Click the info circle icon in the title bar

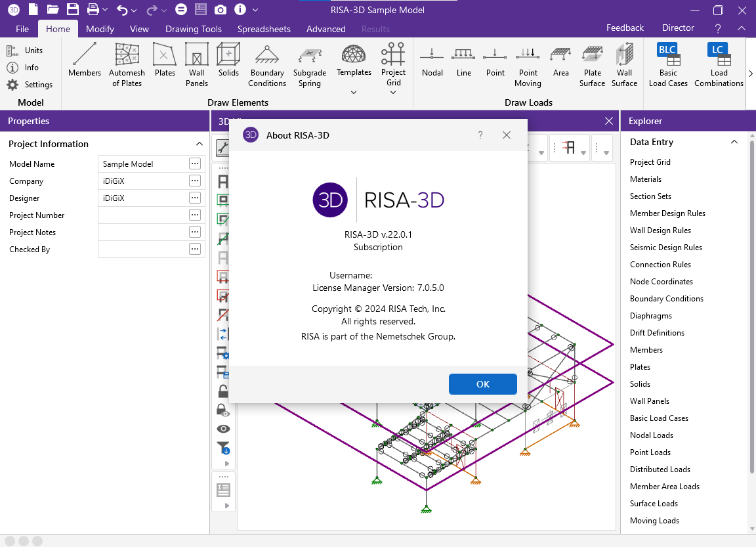click(x=240, y=10)
